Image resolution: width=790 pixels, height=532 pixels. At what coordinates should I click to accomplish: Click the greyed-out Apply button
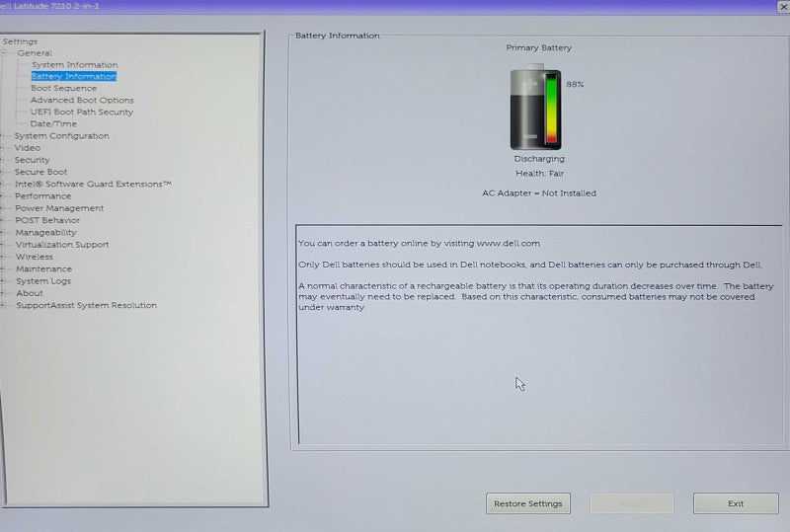[x=632, y=503]
